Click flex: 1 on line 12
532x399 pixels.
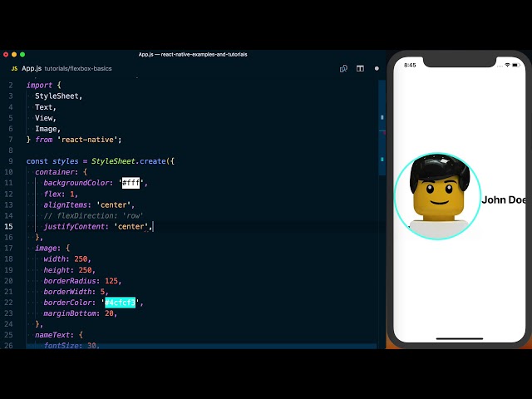pyautogui.click(x=61, y=194)
